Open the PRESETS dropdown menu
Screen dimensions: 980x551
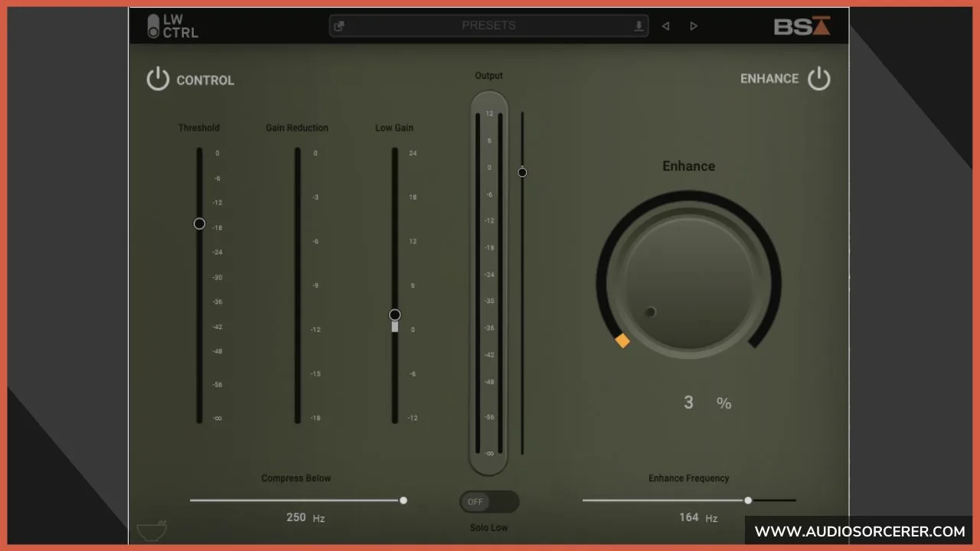point(488,25)
